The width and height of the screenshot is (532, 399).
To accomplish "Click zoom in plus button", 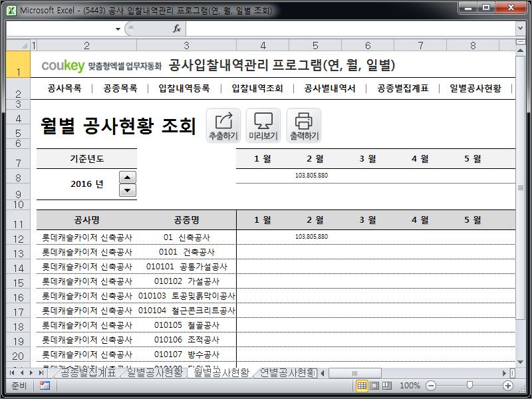I will pos(508,386).
